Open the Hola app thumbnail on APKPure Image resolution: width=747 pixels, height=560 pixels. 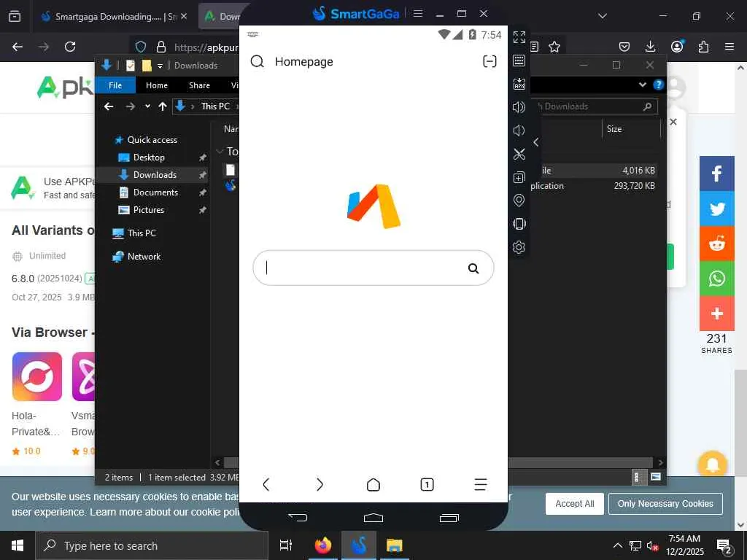(37, 377)
